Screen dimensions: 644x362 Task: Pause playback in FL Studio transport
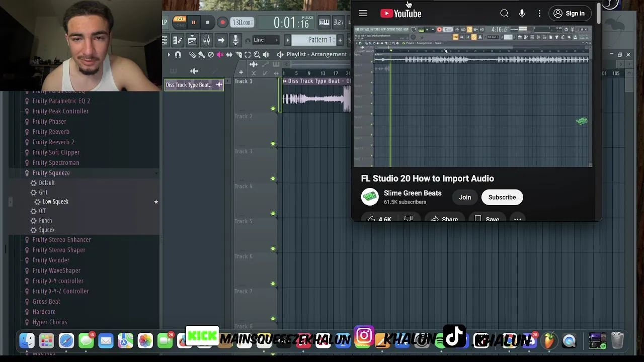click(193, 23)
